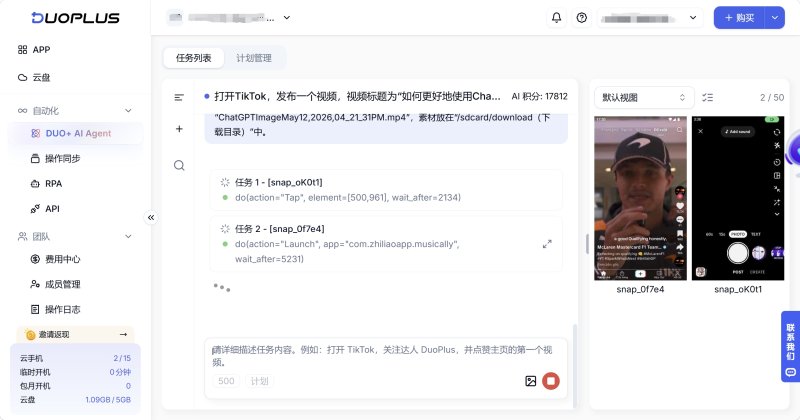Attach image with picture icon

click(x=531, y=381)
